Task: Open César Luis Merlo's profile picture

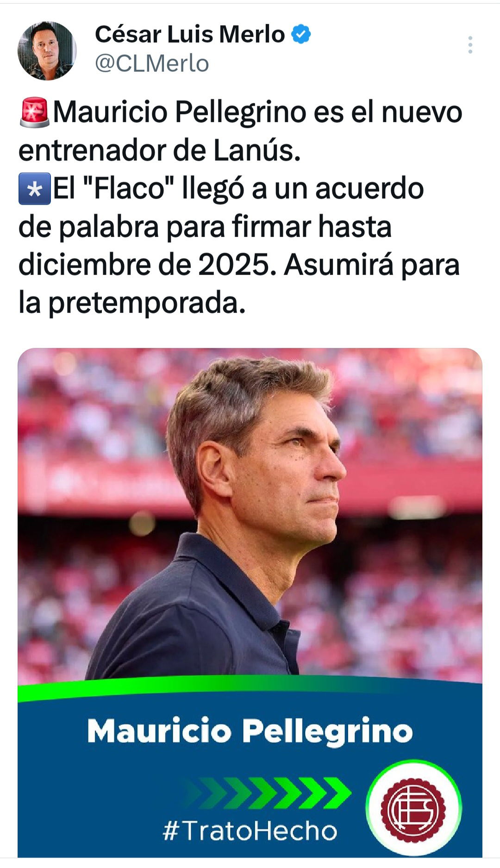Action: pos(47,50)
